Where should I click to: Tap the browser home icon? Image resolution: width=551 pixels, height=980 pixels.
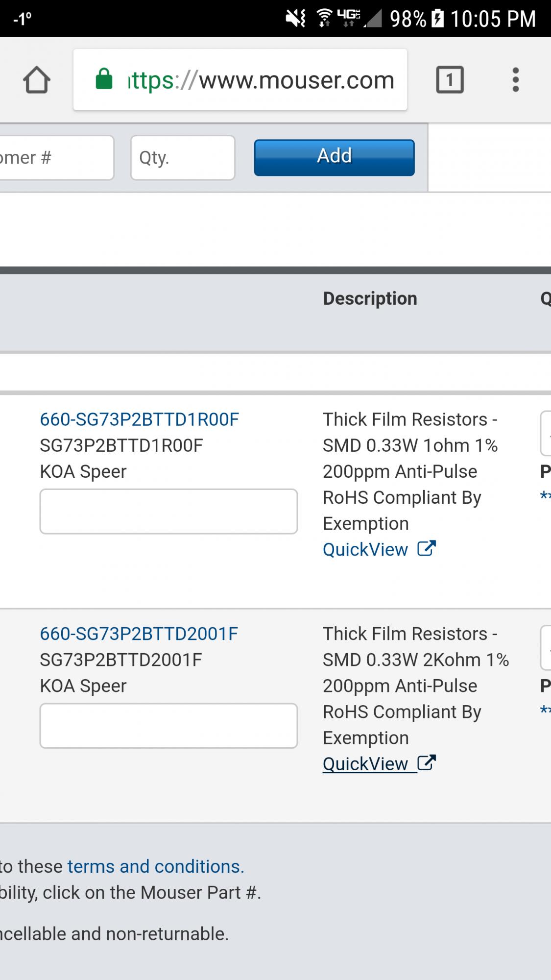point(37,80)
